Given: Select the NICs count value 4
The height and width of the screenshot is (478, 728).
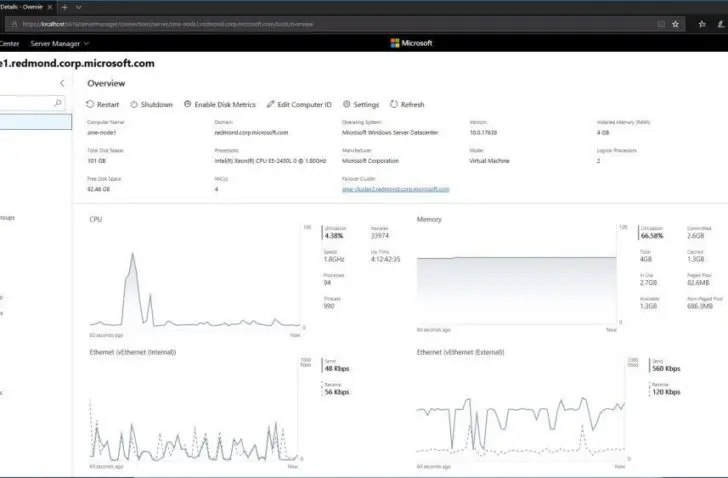Looking at the screenshot, I should (x=216, y=189).
